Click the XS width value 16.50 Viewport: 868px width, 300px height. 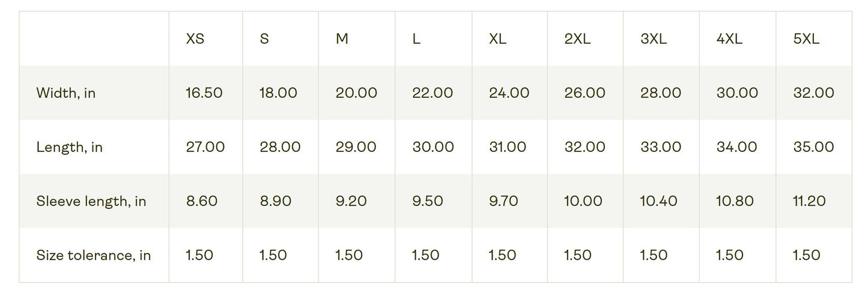(204, 93)
